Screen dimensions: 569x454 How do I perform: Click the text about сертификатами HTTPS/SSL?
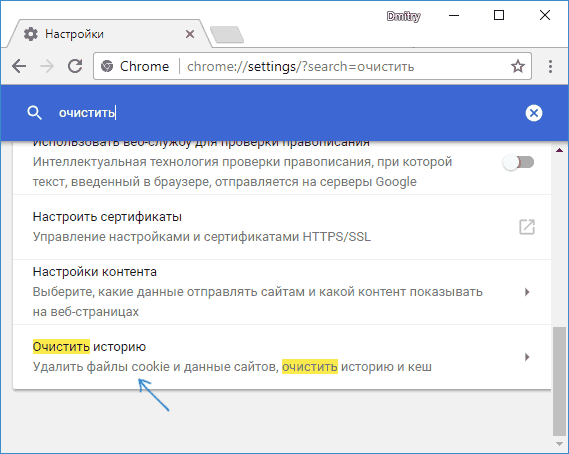point(202,237)
